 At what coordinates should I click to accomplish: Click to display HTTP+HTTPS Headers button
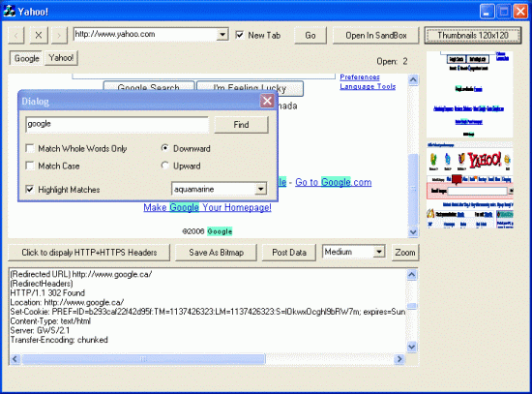click(89, 253)
